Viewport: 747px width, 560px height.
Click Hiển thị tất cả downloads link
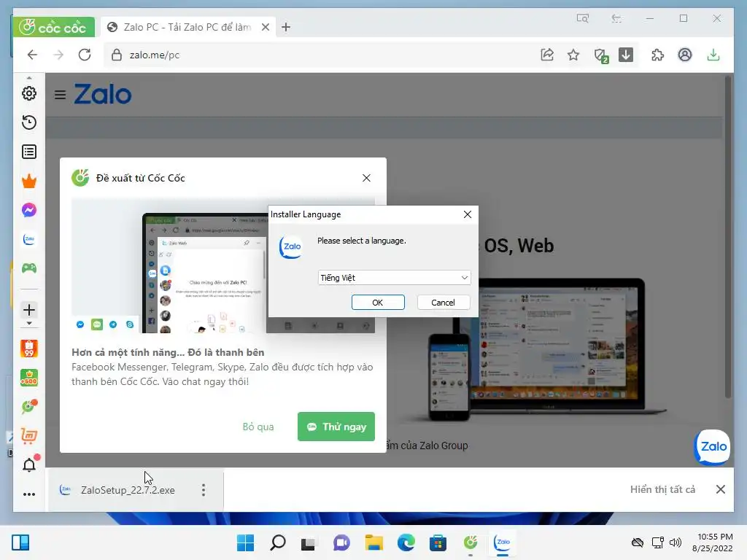click(662, 489)
